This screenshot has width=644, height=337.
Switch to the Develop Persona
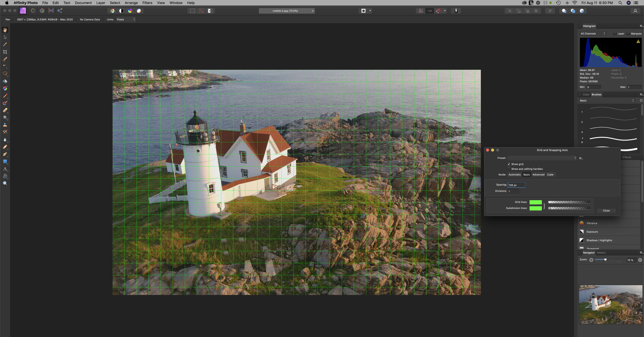click(42, 11)
